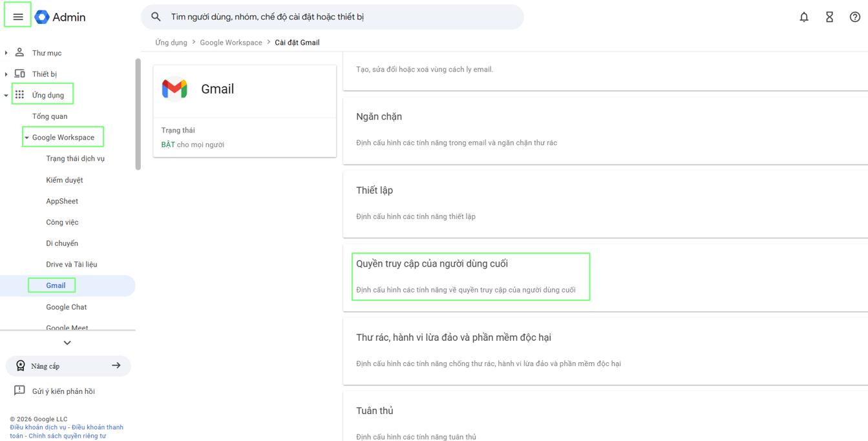Open Trạng thái dịch vụ
Screen dimensions: 868x441
tap(75, 159)
